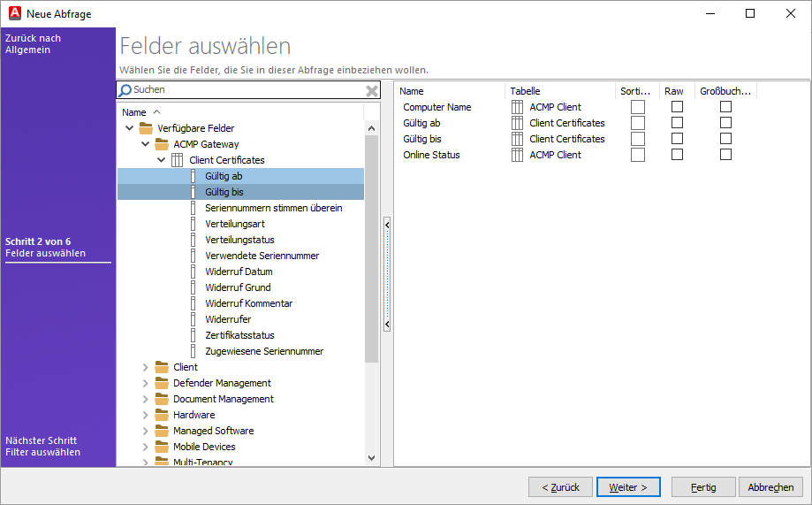Return via Zurück nach Allgemein link
Viewport: 812px width, 505px height.
point(34,44)
